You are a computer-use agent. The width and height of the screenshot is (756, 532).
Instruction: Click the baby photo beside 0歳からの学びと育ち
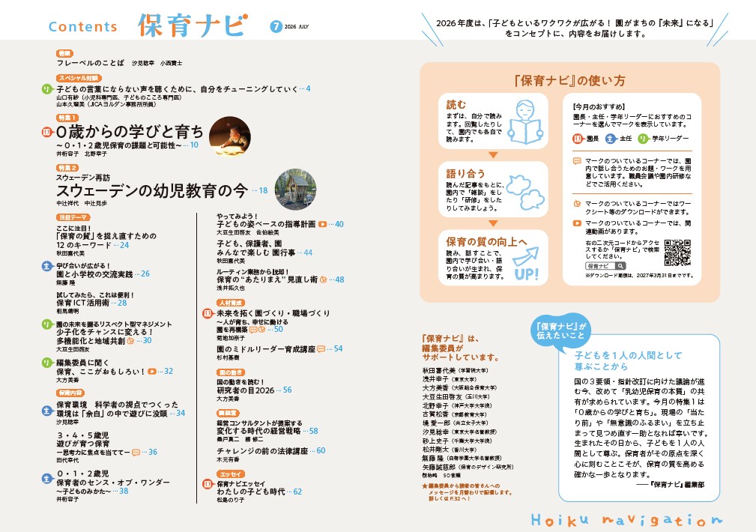(x=230, y=136)
